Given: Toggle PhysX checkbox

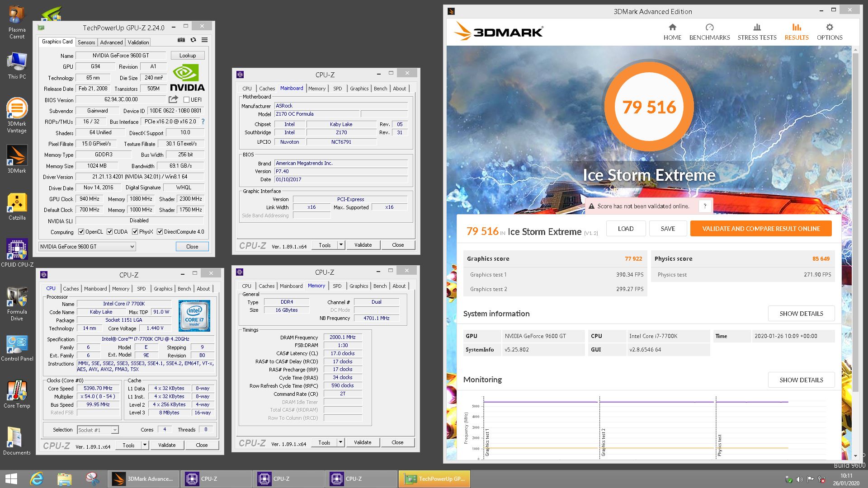Looking at the screenshot, I should click(x=135, y=232).
